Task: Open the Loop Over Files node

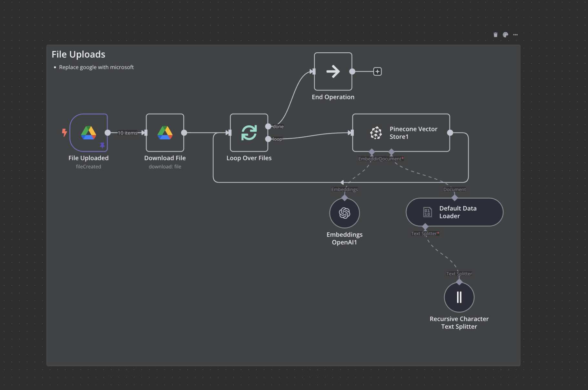Action: [x=248, y=133]
